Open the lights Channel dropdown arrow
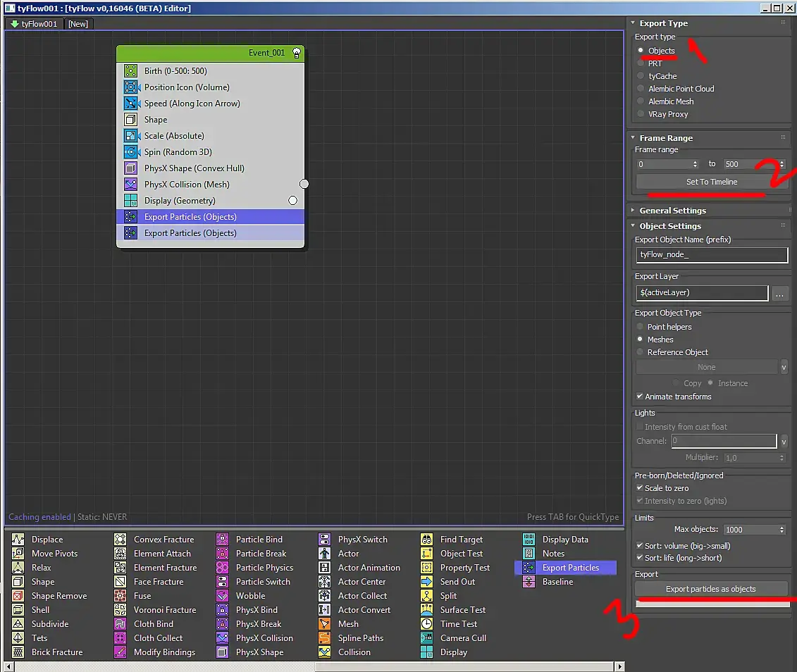Viewport: 797px width, 672px height. coord(784,442)
